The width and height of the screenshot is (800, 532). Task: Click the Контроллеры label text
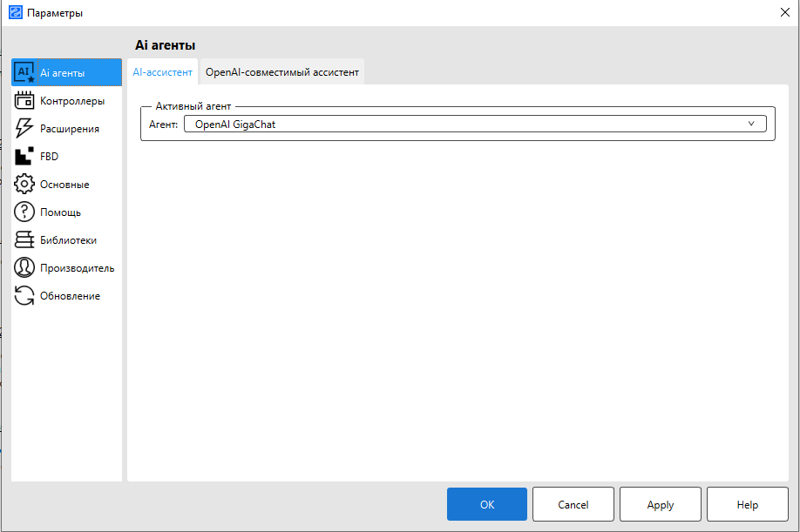click(72, 101)
